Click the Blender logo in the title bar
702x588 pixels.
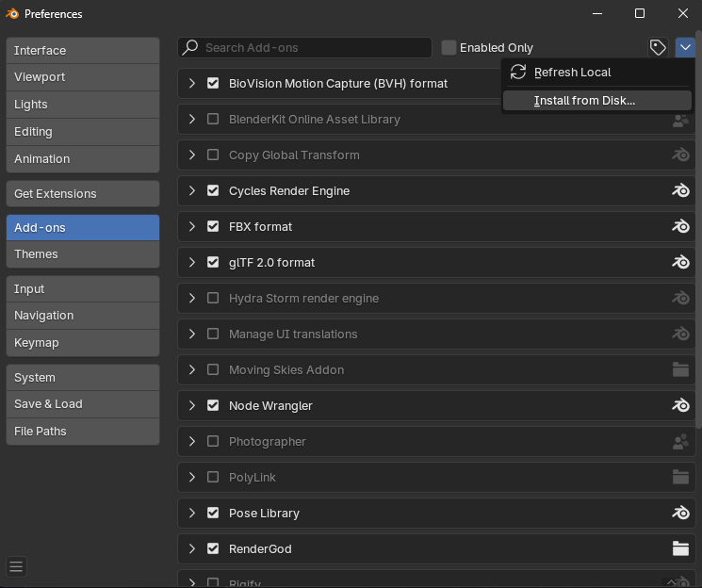click(x=12, y=14)
